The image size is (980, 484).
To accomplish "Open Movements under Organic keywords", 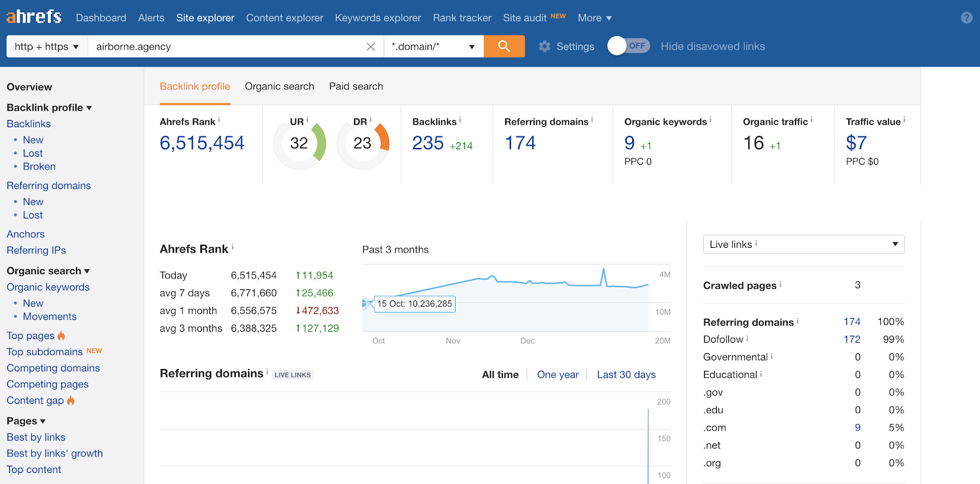I will tap(50, 316).
